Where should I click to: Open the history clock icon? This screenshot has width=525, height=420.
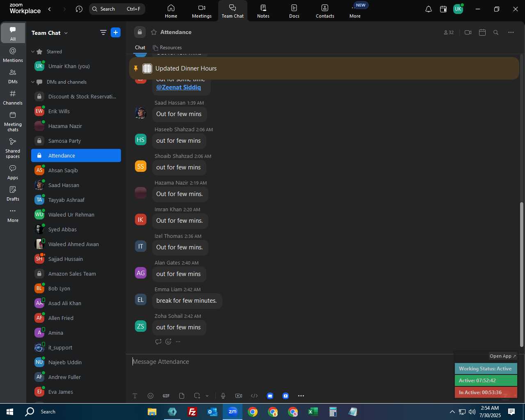point(79,9)
